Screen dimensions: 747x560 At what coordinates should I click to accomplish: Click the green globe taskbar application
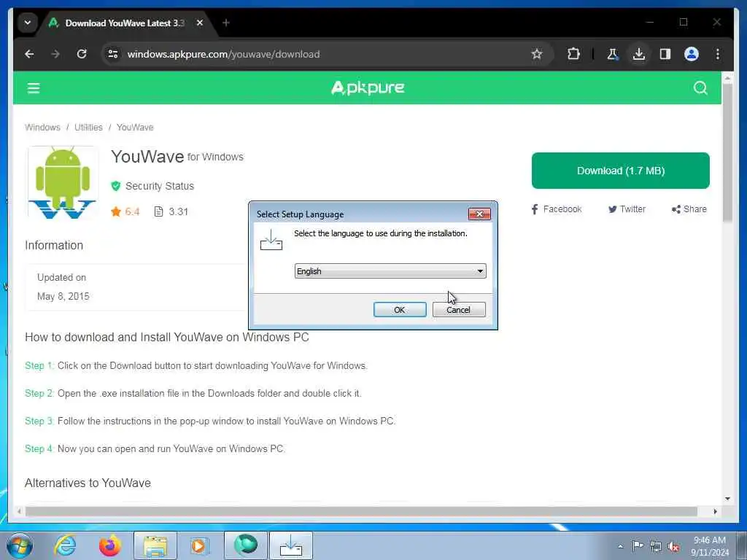coord(246,545)
